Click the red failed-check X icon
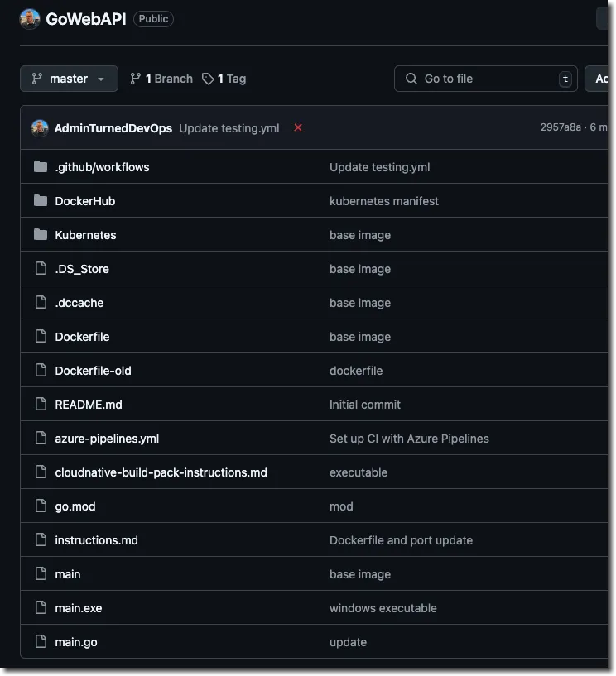The height and width of the screenshot is (676, 616). click(x=298, y=127)
